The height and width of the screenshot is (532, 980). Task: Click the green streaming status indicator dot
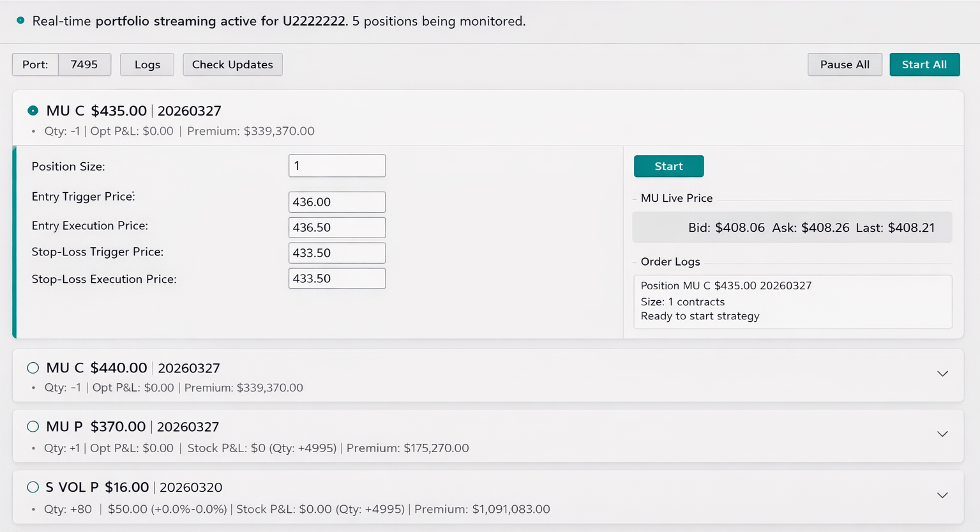click(20, 20)
